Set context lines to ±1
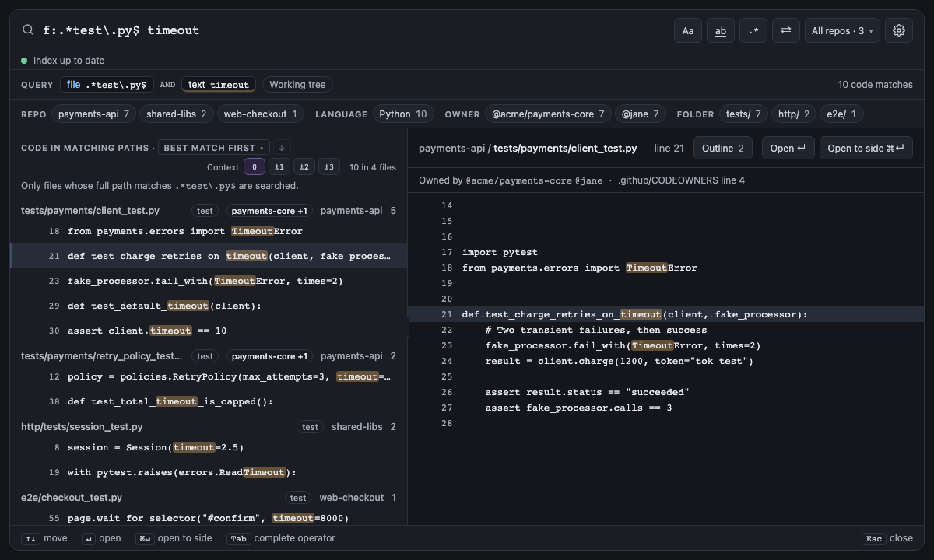The width and height of the screenshot is (934, 560). point(279,167)
